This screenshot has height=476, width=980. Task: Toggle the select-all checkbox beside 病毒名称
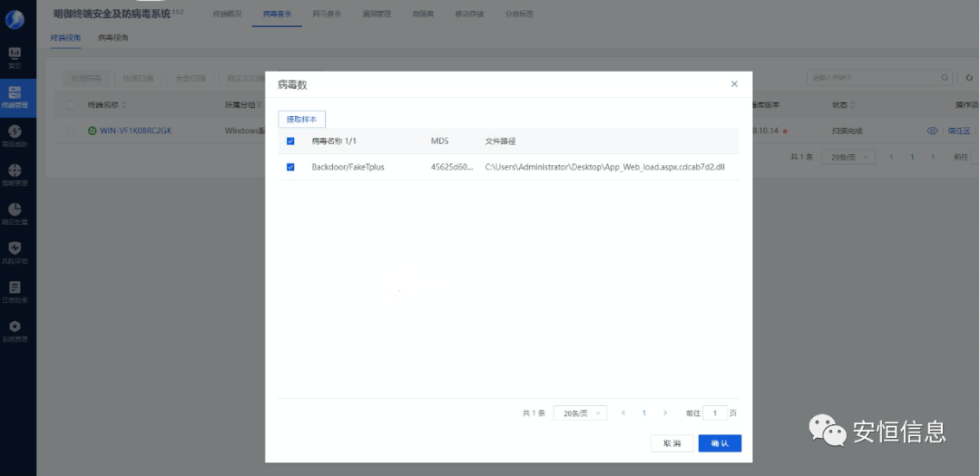tap(290, 141)
